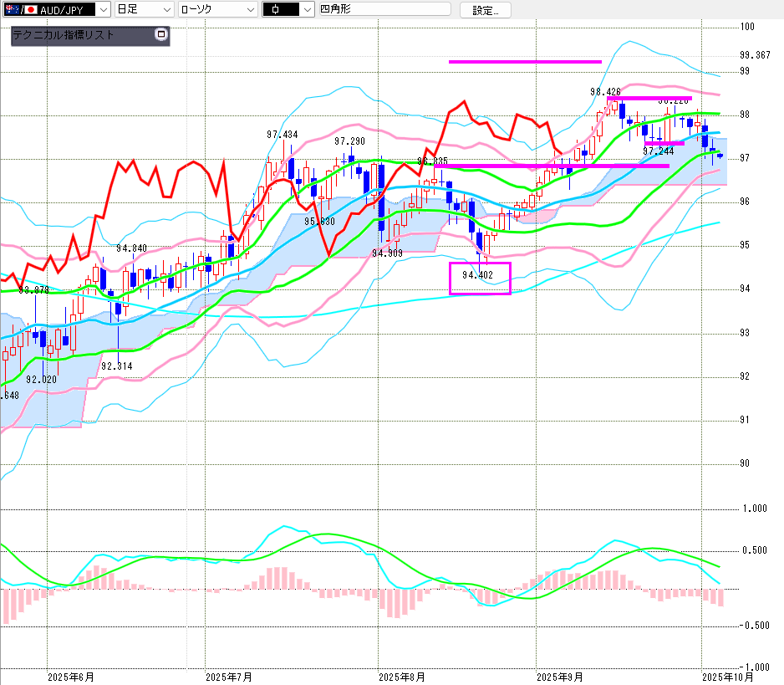The height and width of the screenshot is (685, 784).
Task: Select the short magenta line under 98.426
Action: (649, 99)
